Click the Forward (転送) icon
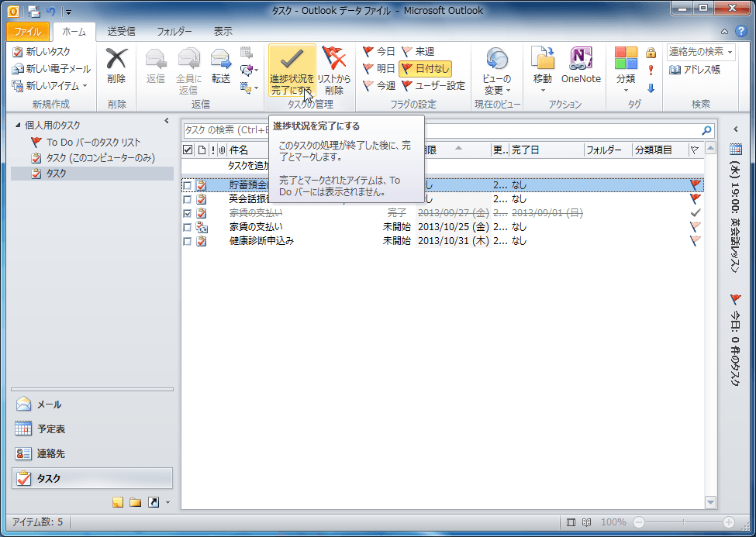Image resolution: width=756 pixels, height=537 pixels. pyautogui.click(x=221, y=60)
